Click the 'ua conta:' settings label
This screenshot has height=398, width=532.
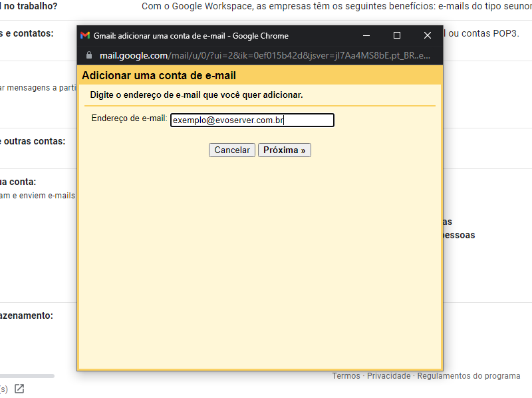click(x=18, y=182)
